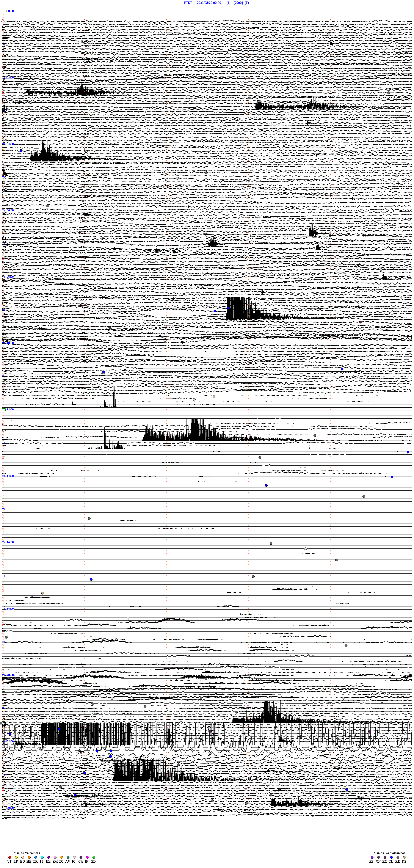Click the purple EX legend dot
Image resolution: width=414 pixels, height=868 pixels.
(x=49, y=857)
